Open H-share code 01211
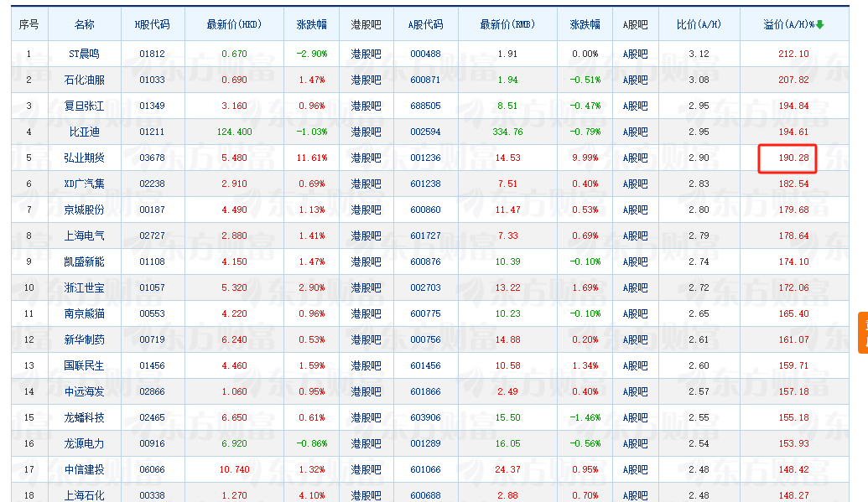The image size is (868, 502). [x=153, y=132]
